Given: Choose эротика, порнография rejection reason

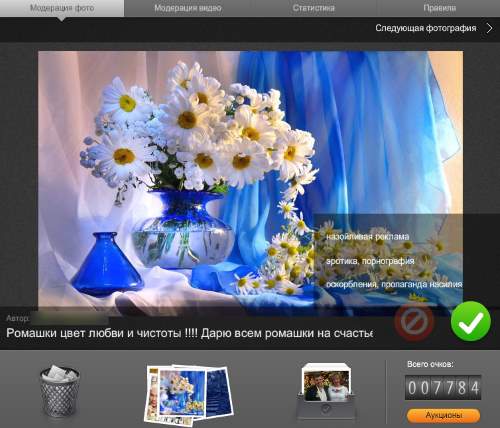Looking at the screenshot, I should 370,261.
